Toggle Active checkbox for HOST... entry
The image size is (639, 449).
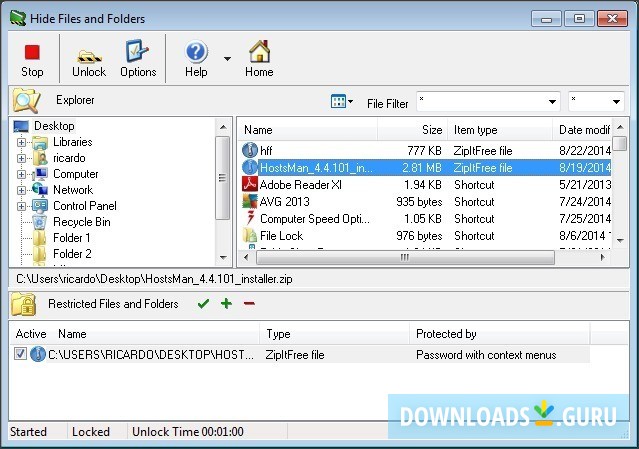click(20, 354)
